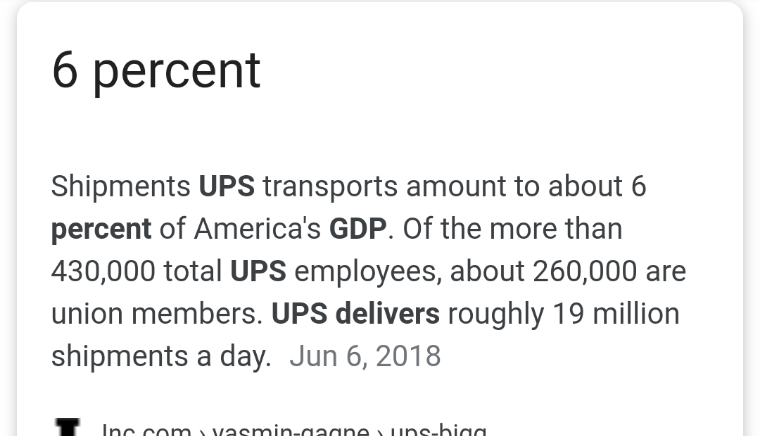The image size is (760, 436).
Task: Click the bold 'UPS' before 'transports'
Action: tap(227, 187)
